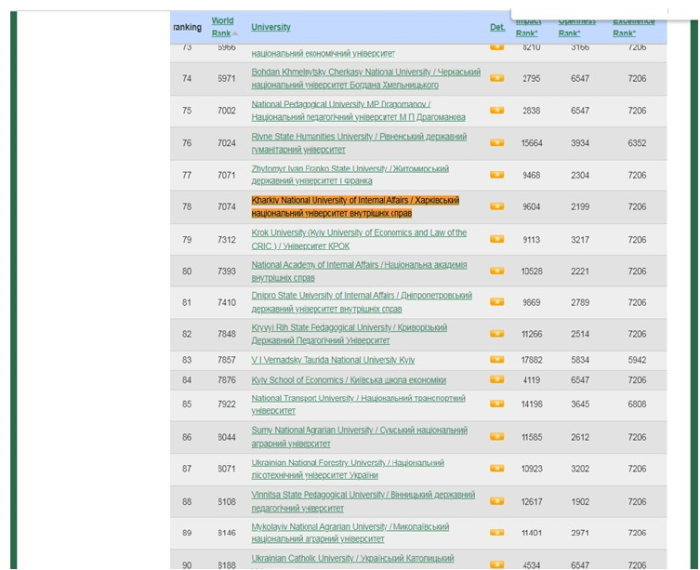The image size is (700, 570).
Task: Click details icon in Rivne State Humanities row
Action: pos(497,143)
